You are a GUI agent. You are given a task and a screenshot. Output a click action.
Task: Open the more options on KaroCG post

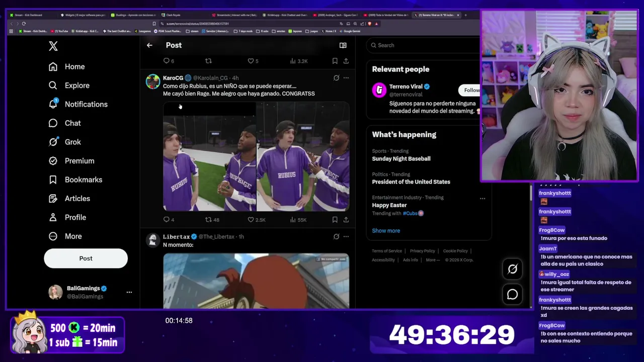[346, 78]
